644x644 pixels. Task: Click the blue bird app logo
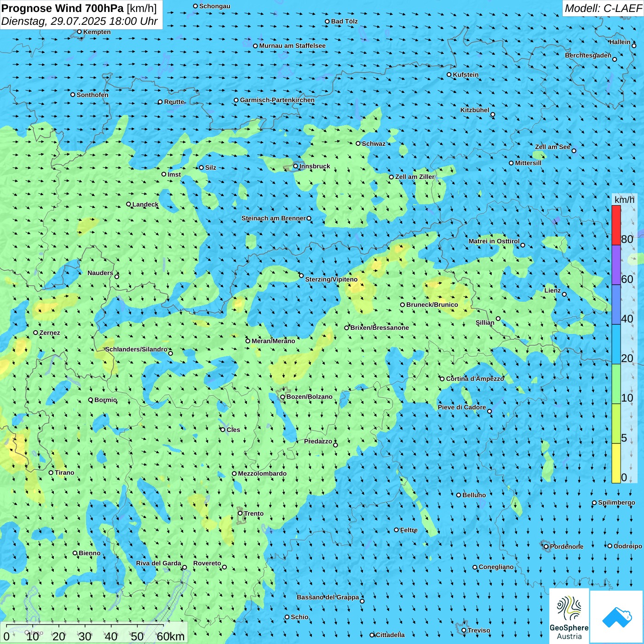click(x=616, y=617)
